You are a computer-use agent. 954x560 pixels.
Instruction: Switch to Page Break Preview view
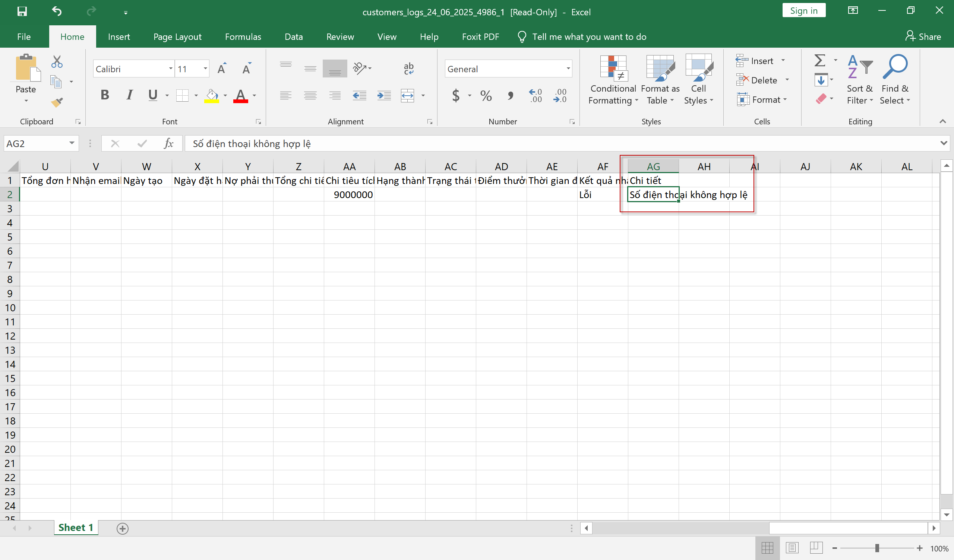click(x=816, y=547)
